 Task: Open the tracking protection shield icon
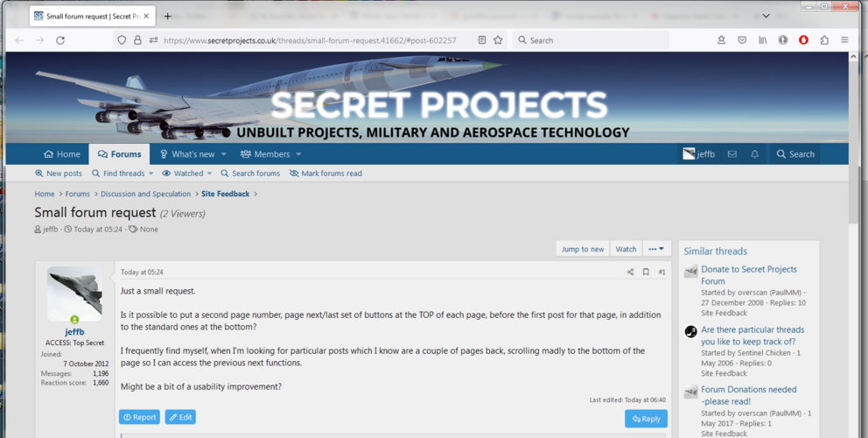click(122, 40)
